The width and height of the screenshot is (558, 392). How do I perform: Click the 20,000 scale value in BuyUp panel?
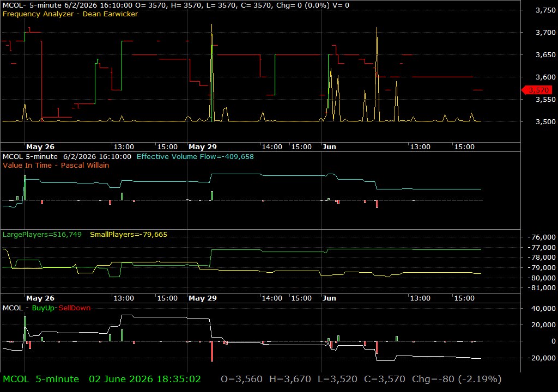(x=543, y=325)
